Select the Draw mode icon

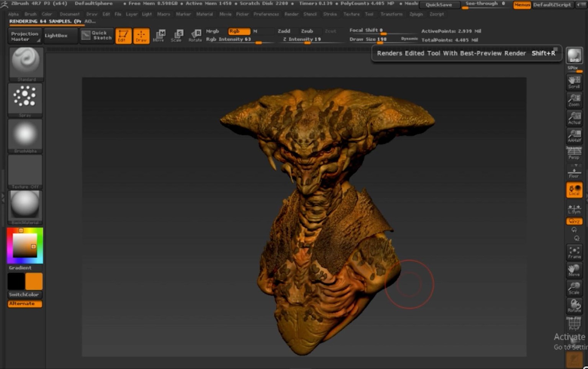pyautogui.click(x=141, y=36)
